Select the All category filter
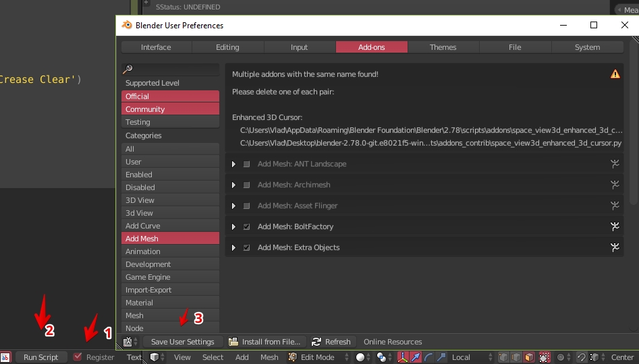The width and height of the screenshot is (639, 364). (x=170, y=149)
